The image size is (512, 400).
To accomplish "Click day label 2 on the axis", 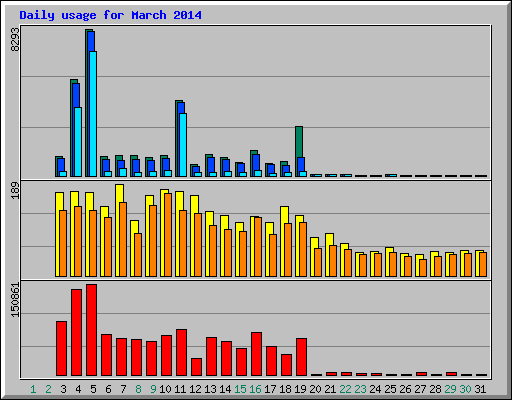I will pos(48,389).
